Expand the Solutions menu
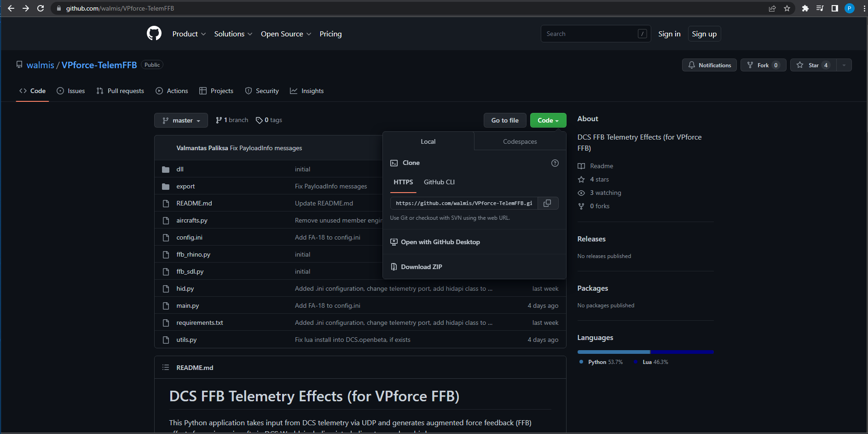Image resolution: width=868 pixels, height=434 pixels. [233, 34]
